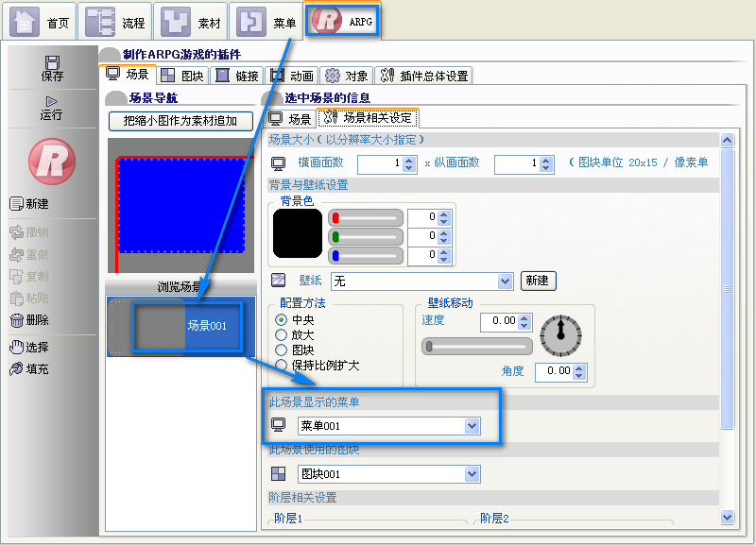Click the 新建 button beside wallpaper dropdown
Viewport: 756px width, 546px height.
pos(538,281)
